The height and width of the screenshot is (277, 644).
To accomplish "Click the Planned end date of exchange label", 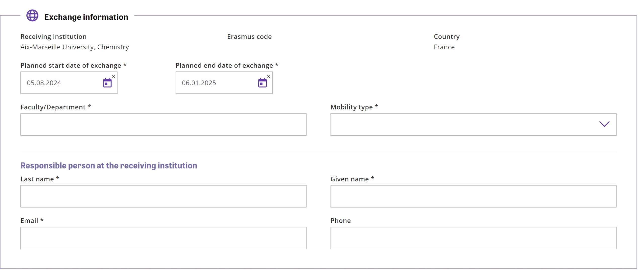I will pos(227,65).
